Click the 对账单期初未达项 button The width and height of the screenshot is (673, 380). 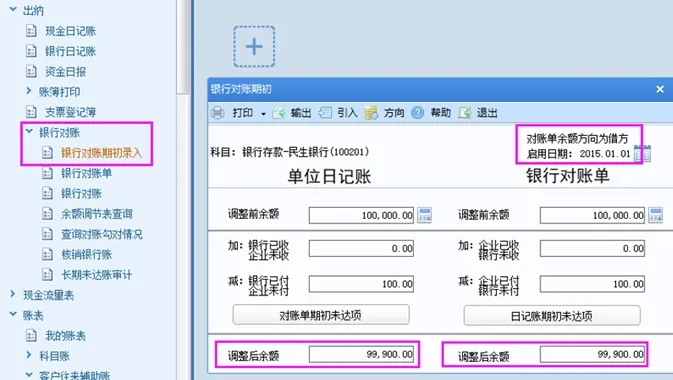click(x=321, y=315)
